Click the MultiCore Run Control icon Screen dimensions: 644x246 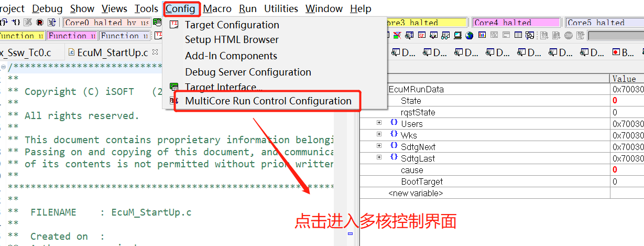tap(174, 100)
